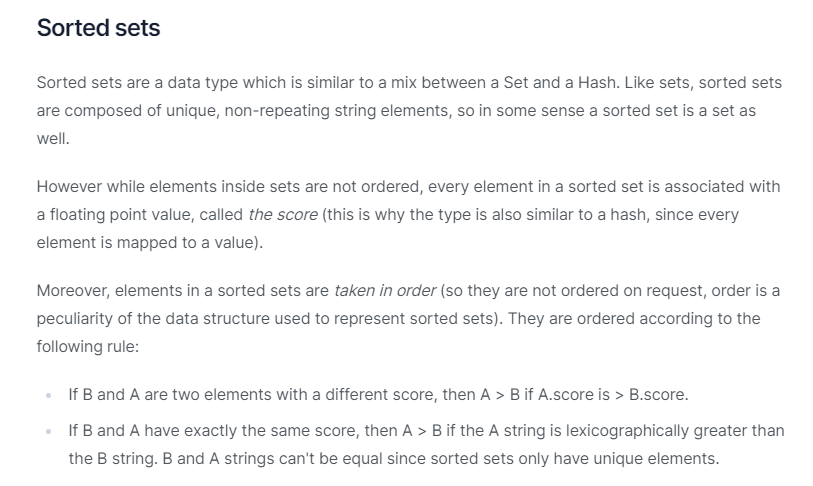Viewport: 813px width, 486px height.
Task: Click the word "well." ending first paragraph
Action: (53, 139)
